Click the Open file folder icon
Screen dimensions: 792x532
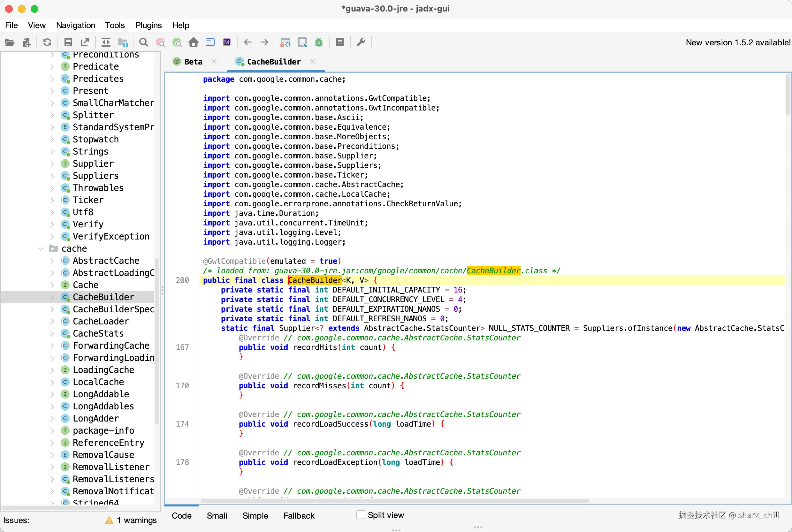tap(10, 42)
